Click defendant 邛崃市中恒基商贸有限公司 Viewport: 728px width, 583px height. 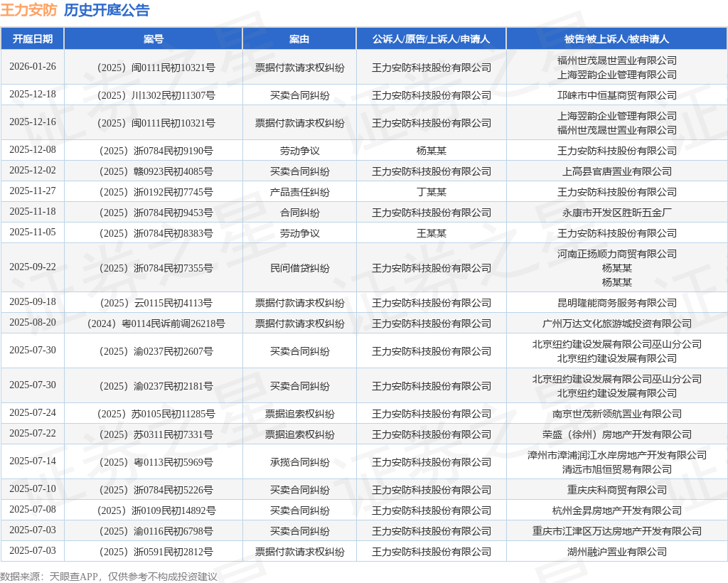click(617, 95)
